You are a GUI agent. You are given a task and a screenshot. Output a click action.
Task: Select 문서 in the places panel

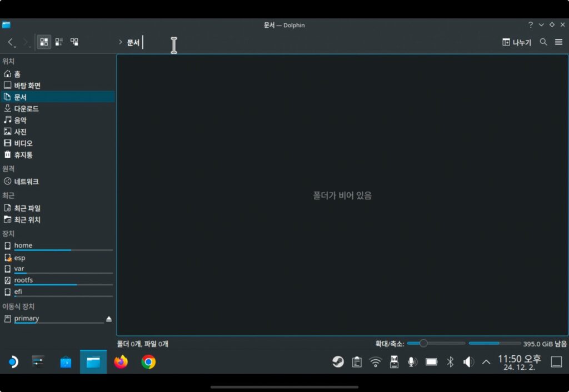pyautogui.click(x=58, y=97)
